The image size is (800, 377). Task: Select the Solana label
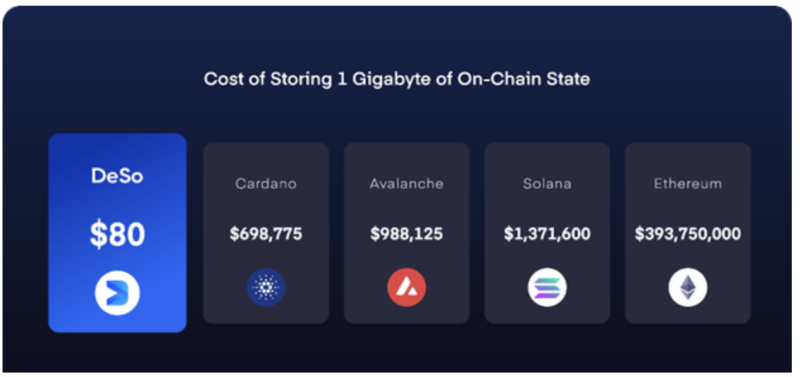(x=547, y=184)
